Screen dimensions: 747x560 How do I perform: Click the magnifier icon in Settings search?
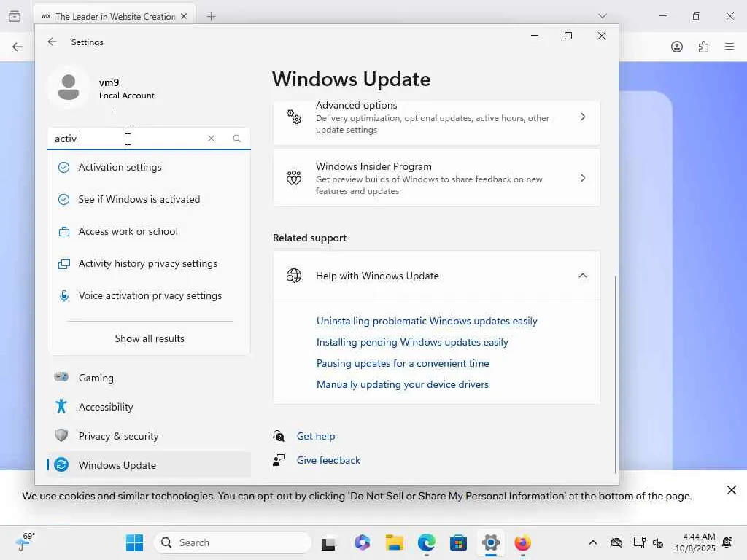click(237, 138)
